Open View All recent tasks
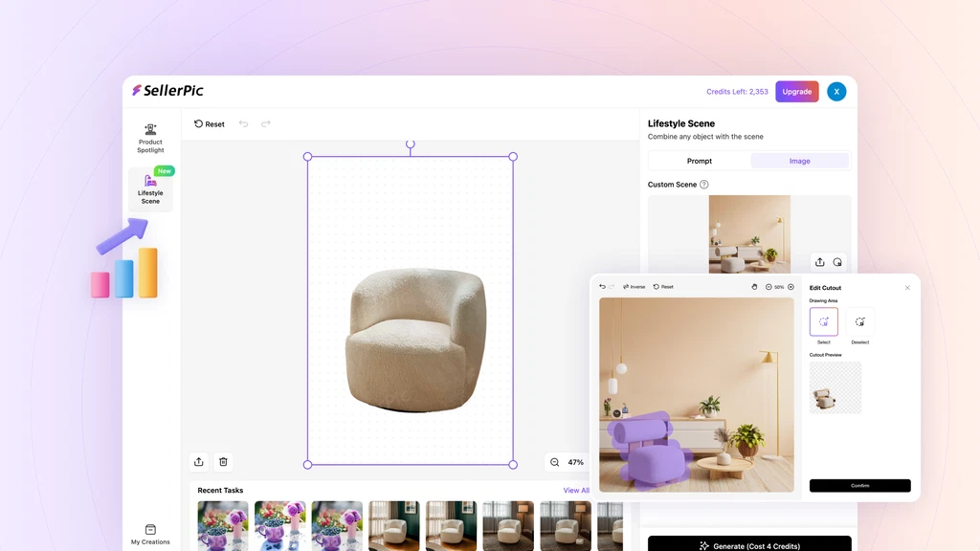The width and height of the screenshot is (980, 551). point(574,490)
